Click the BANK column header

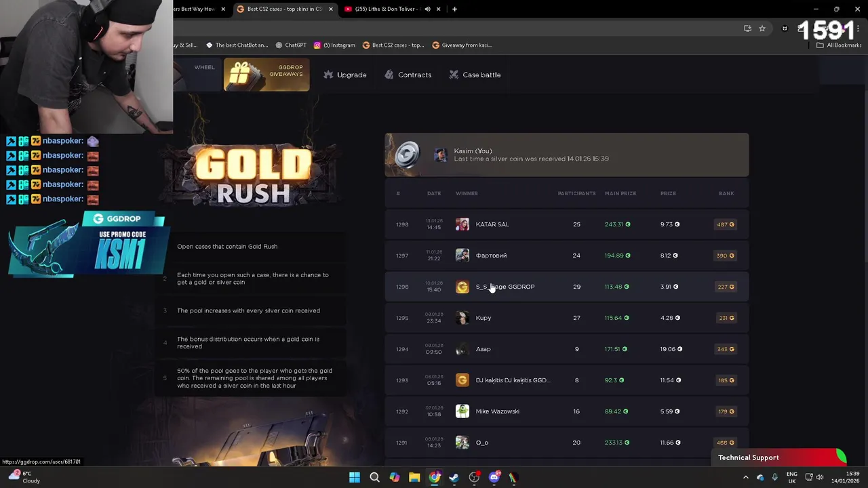726,193
